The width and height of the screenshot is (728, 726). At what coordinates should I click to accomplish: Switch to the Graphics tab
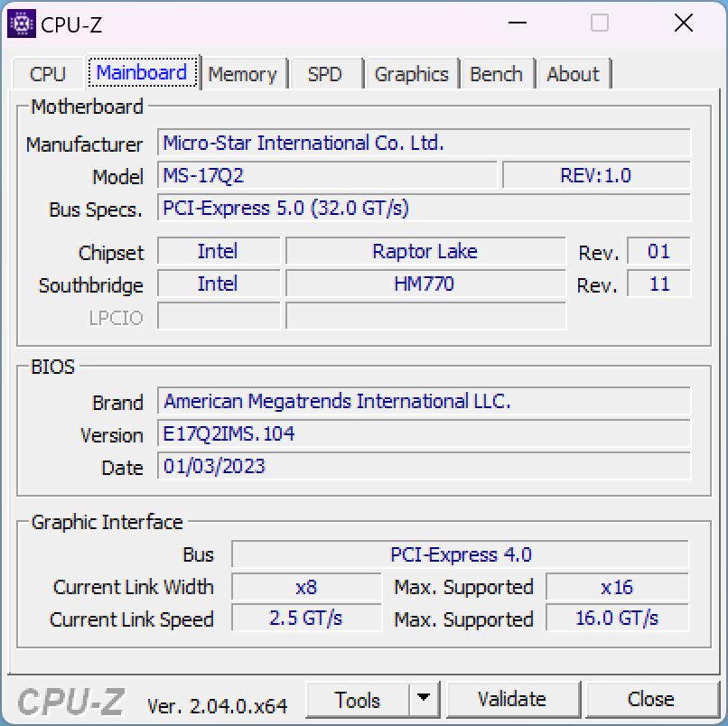point(411,74)
